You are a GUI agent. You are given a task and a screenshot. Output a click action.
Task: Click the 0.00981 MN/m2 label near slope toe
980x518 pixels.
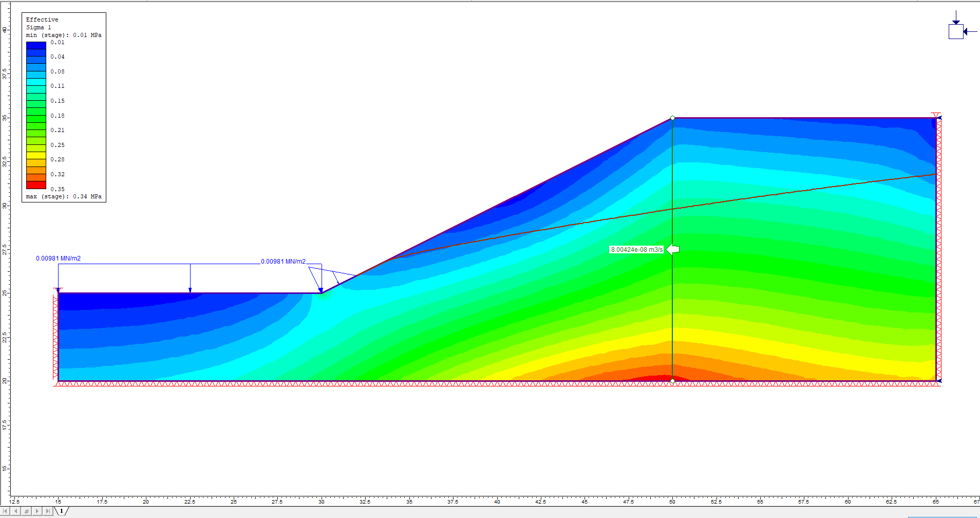click(x=283, y=262)
